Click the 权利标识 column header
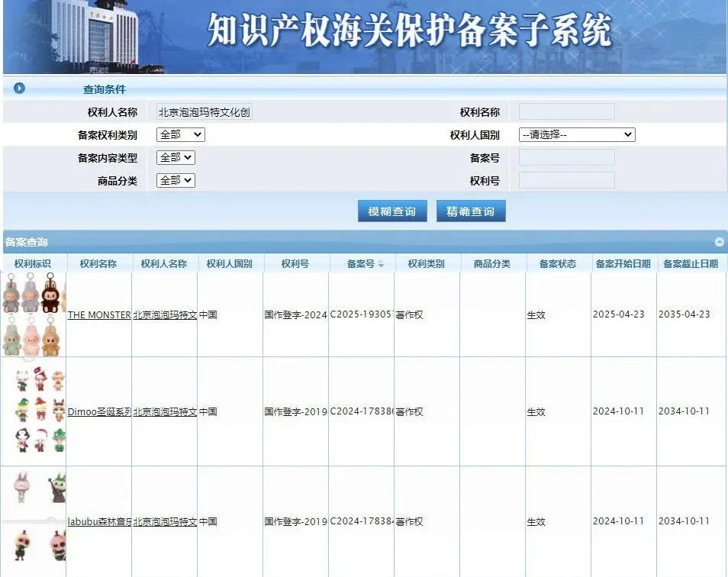The image size is (728, 577). click(x=33, y=263)
